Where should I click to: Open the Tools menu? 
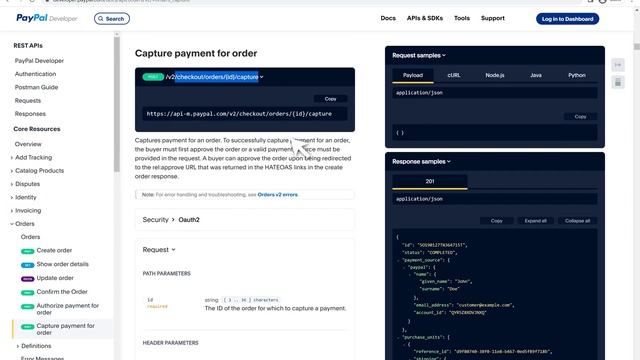point(462,18)
